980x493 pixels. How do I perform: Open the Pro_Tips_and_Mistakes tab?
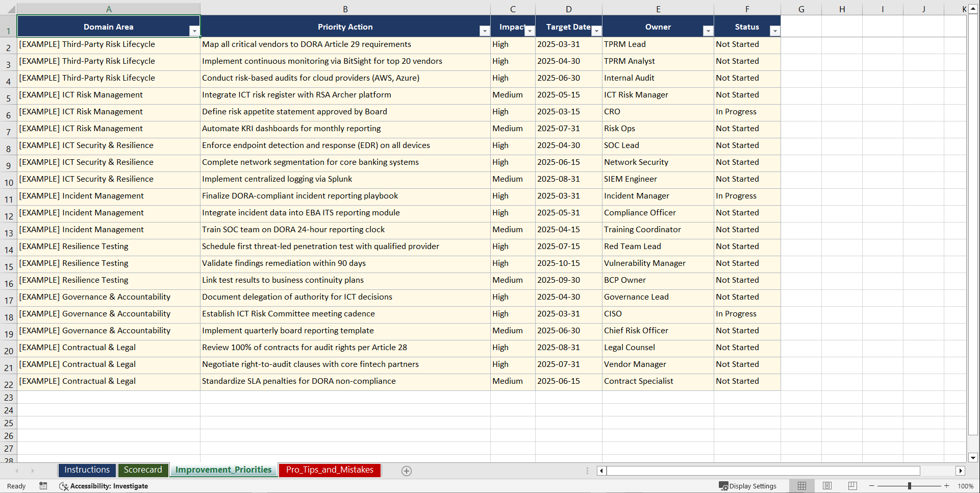329,470
